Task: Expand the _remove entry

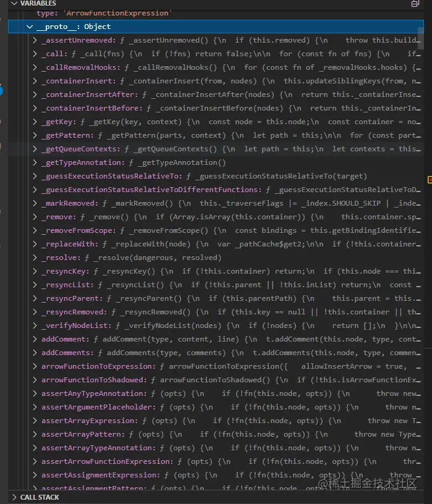Action: tap(35, 217)
